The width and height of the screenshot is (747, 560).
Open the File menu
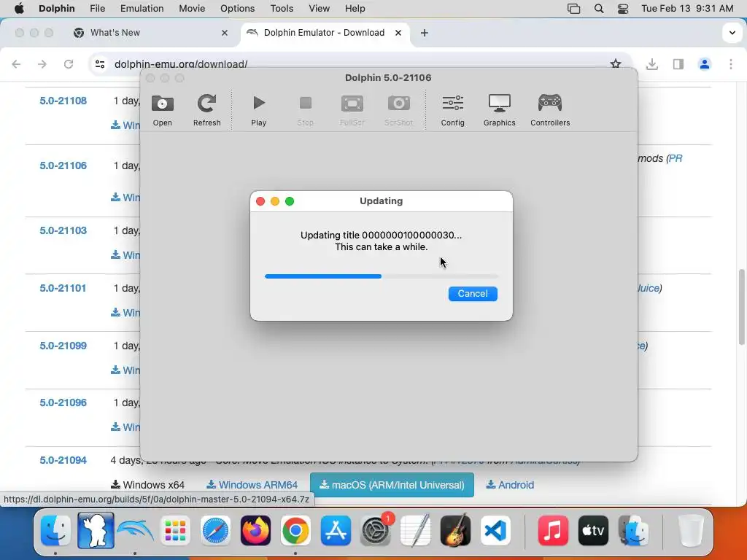pyautogui.click(x=97, y=9)
